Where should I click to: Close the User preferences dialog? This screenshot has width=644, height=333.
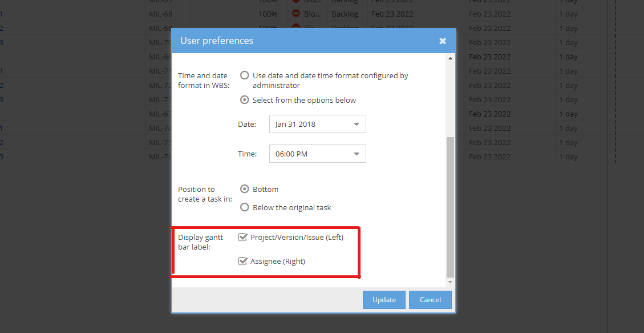[442, 41]
